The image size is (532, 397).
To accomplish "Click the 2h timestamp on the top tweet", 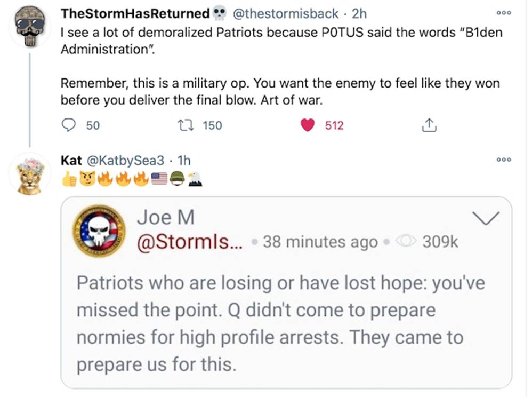I will click(x=357, y=13).
